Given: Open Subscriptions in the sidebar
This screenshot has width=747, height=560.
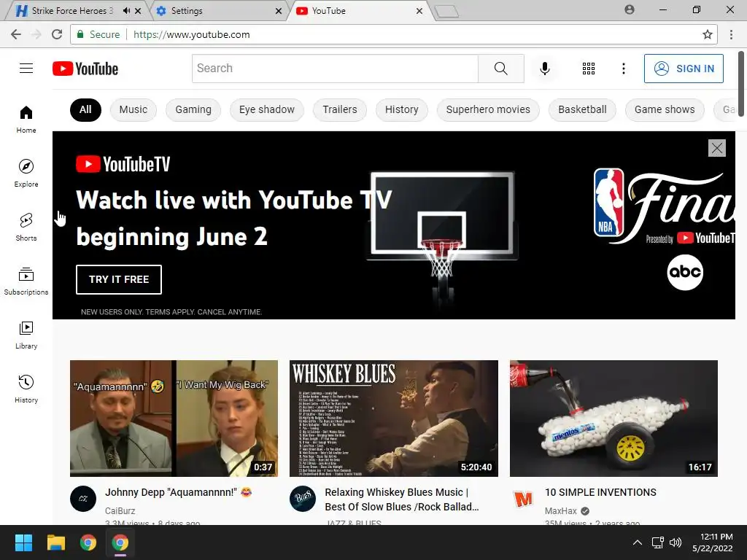Looking at the screenshot, I should point(26,281).
